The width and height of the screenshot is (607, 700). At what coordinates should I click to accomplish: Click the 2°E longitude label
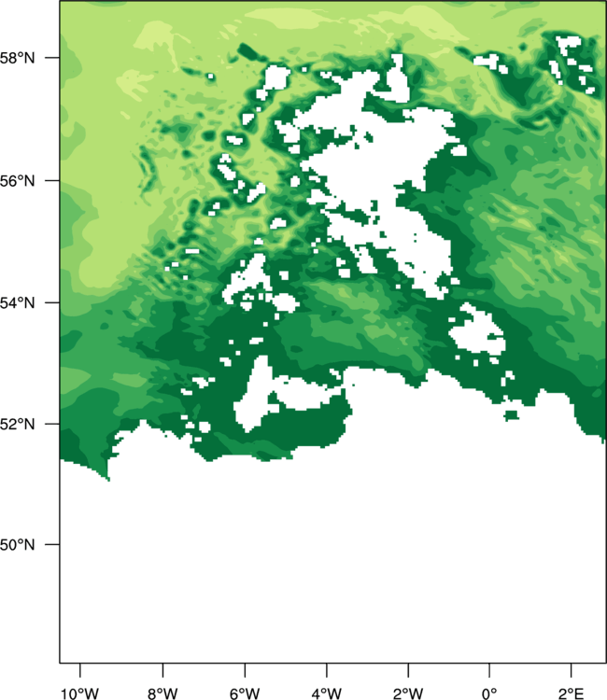pos(571,693)
